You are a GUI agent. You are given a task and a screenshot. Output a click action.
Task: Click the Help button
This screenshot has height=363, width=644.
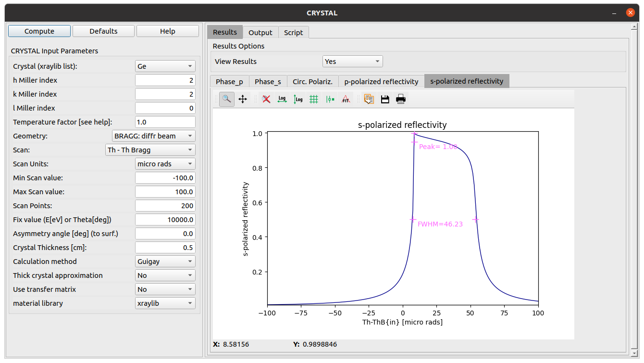168,31
